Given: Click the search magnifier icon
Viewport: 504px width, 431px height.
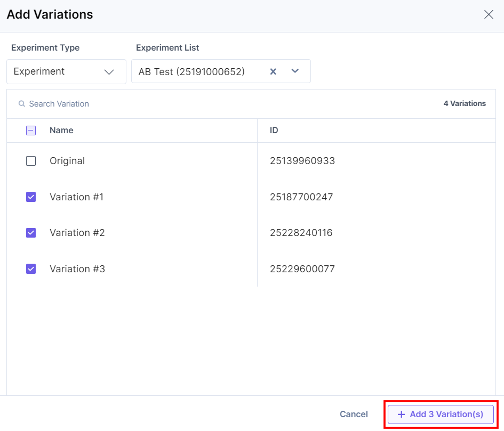Looking at the screenshot, I should click(x=22, y=103).
